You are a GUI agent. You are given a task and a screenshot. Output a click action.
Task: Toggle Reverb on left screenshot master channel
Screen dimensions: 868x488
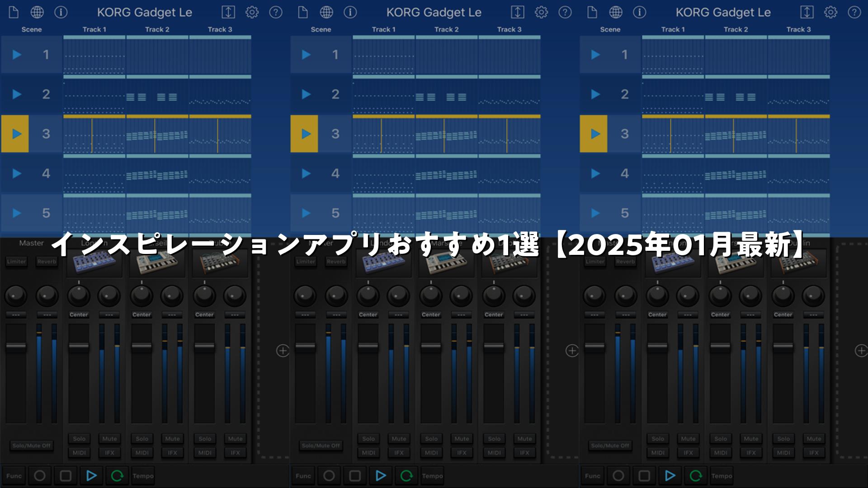(47, 262)
